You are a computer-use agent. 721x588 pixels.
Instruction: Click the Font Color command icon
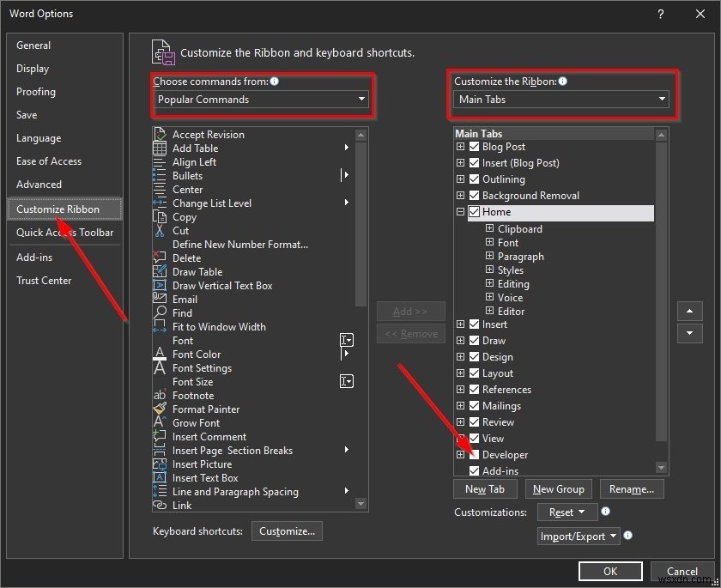click(161, 355)
